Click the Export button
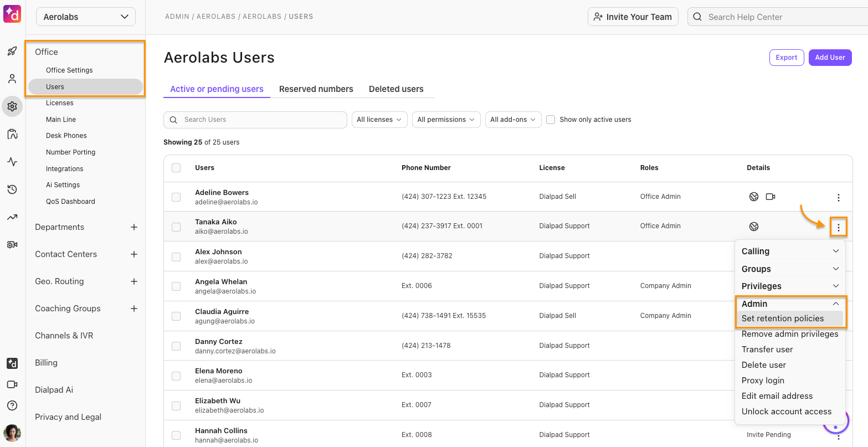Image resolution: width=868 pixels, height=447 pixels. tap(787, 58)
